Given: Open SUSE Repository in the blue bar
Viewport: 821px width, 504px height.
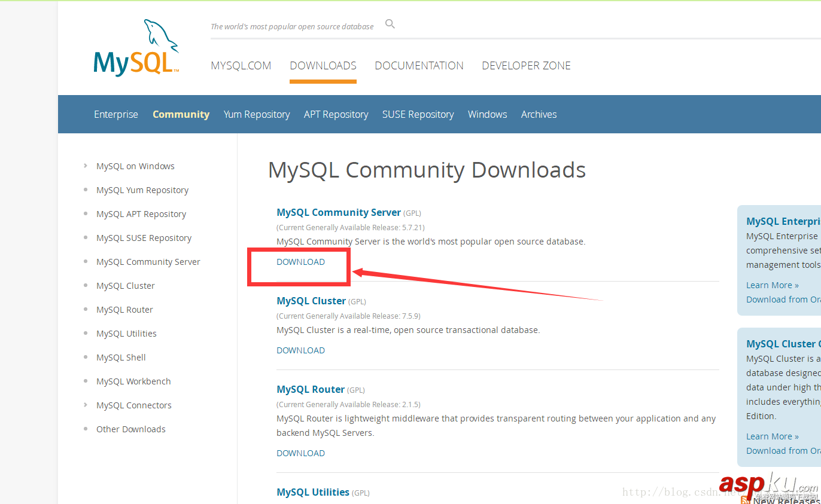Looking at the screenshot, I should 418,114.
